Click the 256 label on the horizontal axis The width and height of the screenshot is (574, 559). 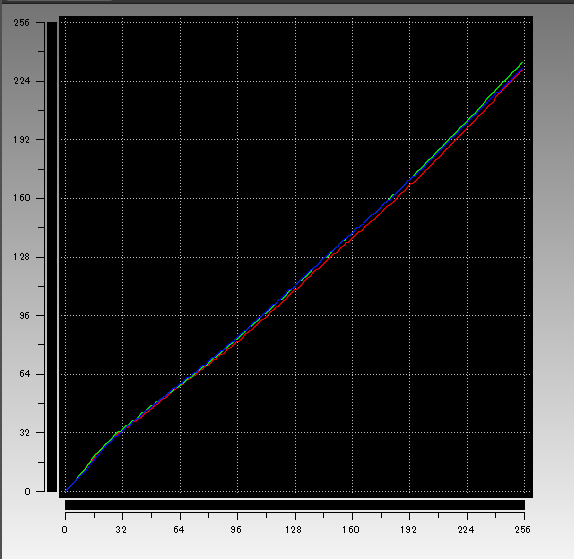coord(522,530)
